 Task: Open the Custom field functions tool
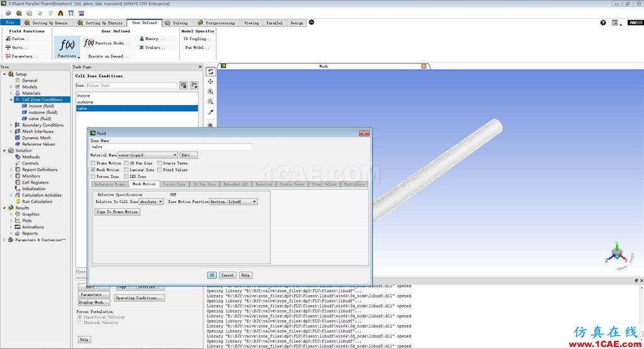coord(18,38)
